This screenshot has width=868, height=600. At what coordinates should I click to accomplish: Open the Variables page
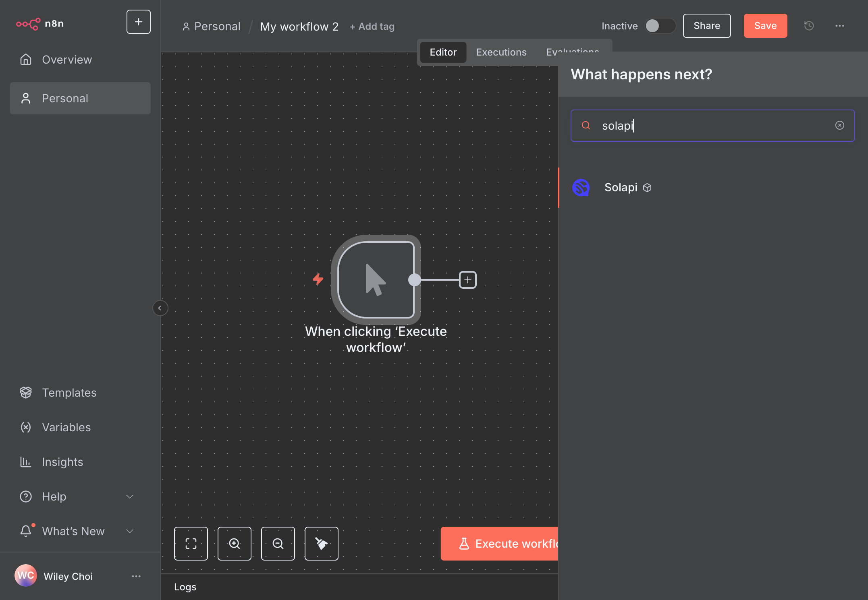80,427
